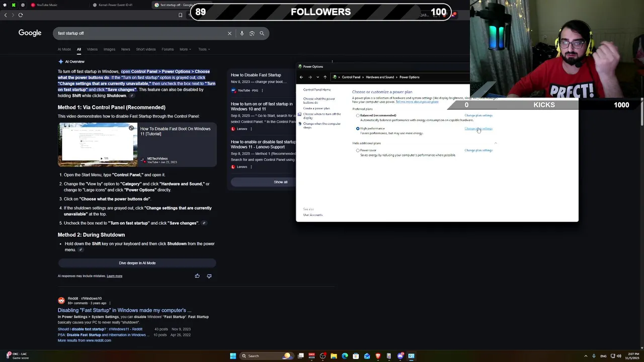Open the Google logo homepage

[x=30, y=33]
